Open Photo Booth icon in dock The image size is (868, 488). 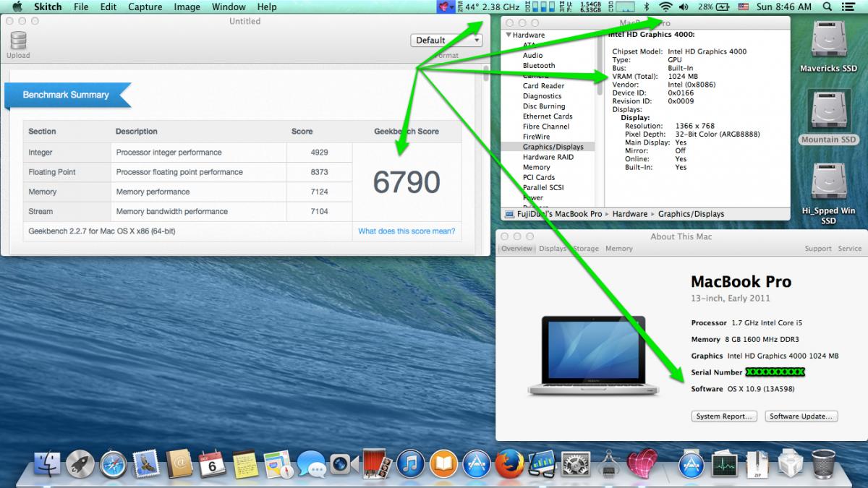click(x=377, y=463)
